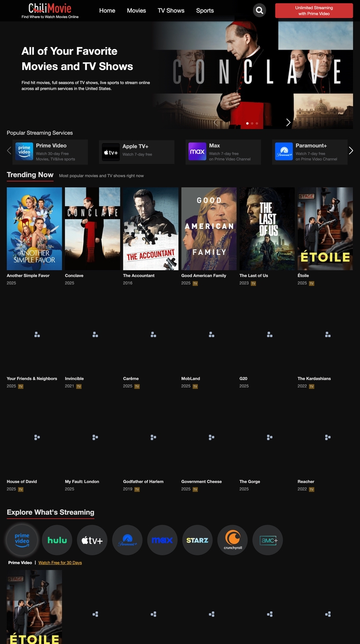The height and width of the screenshot is (644, 360).
Task: Click the Trending Now heading
Action: 30,175
